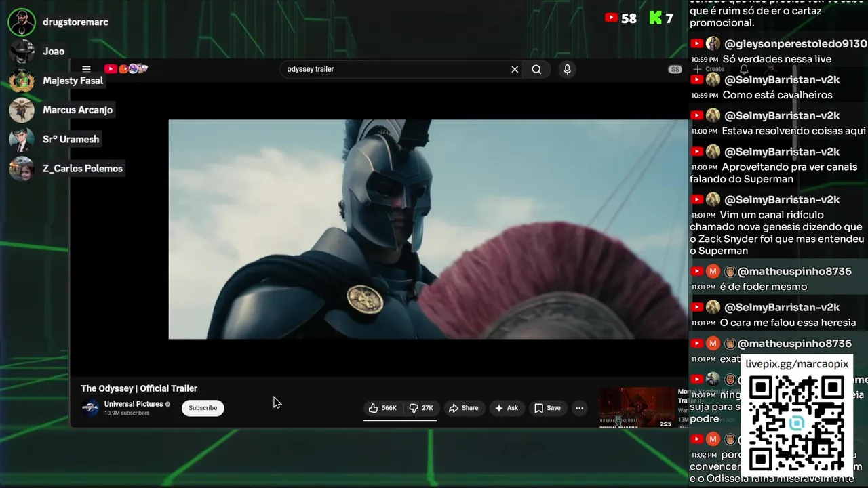
Task: Click the magnifier search button
Action: 536,69
